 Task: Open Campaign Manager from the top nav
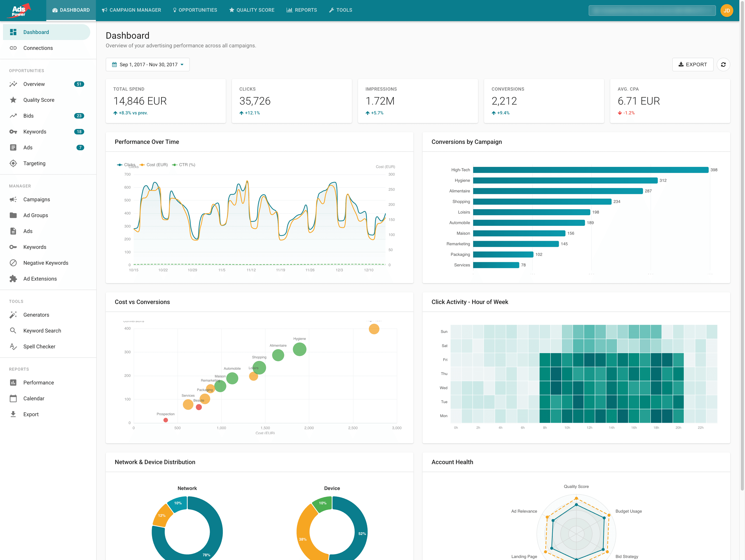click(131, 10)
